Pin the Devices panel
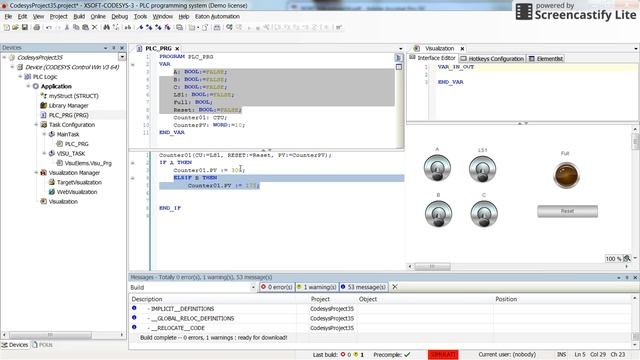The image size is (640, 360). (x=114, y=48)
